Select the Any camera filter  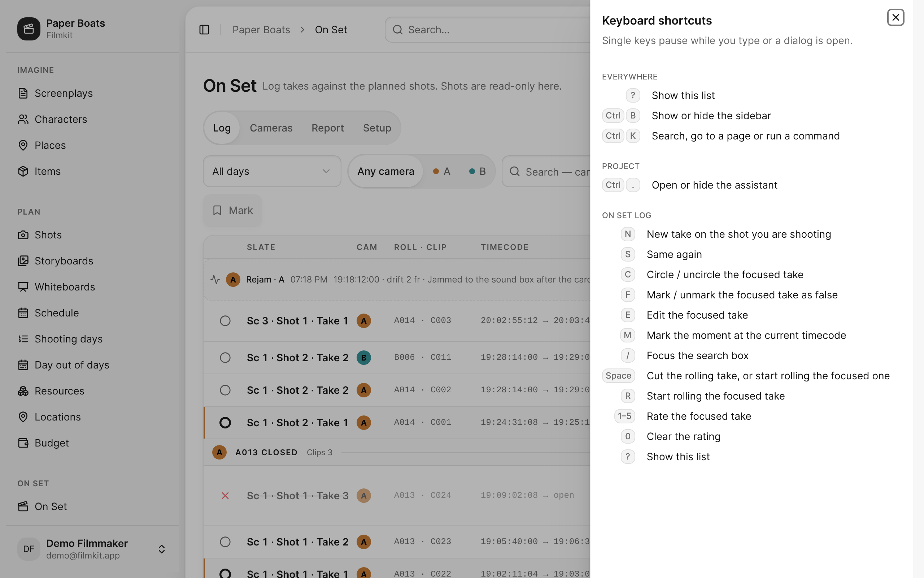pos(385,171)
